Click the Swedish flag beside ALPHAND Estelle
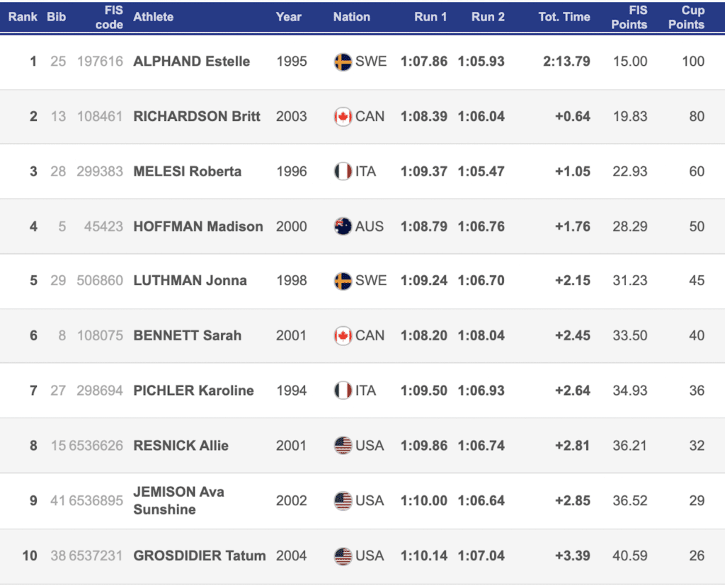 tap(343, 62)
